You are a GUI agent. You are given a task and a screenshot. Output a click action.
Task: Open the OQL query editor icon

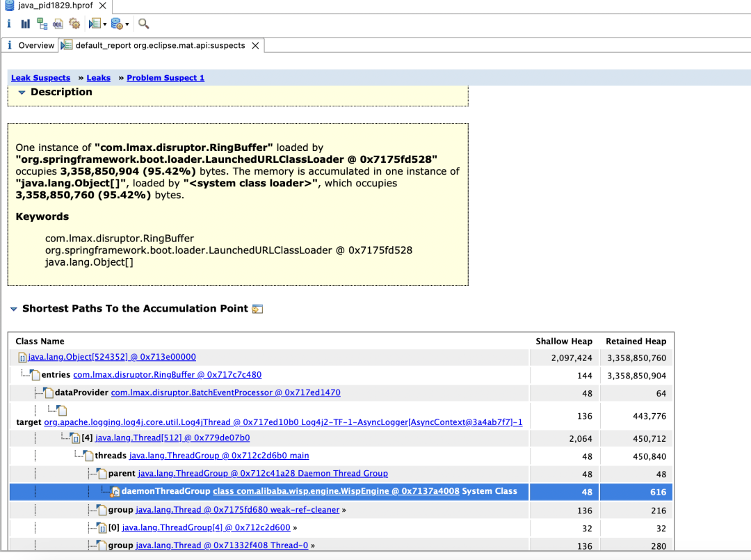(58, 24)
